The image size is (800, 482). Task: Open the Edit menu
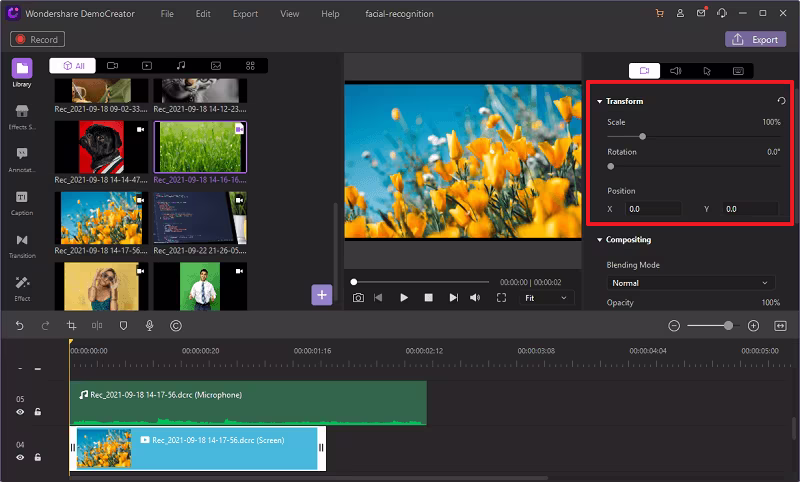coord(203,14)
